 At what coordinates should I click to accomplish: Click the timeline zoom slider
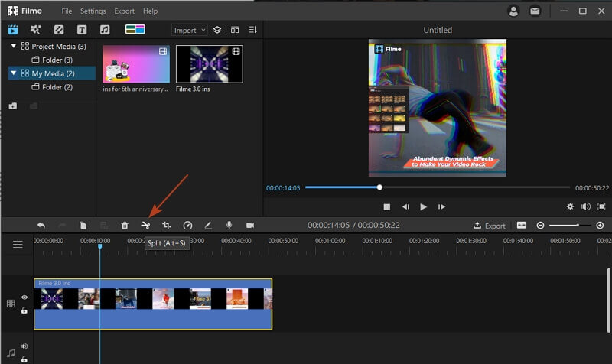570,225
